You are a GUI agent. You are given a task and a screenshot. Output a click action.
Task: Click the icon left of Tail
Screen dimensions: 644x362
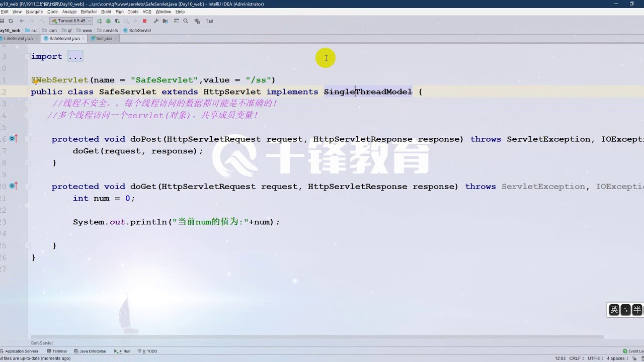(x=197, y=21)
